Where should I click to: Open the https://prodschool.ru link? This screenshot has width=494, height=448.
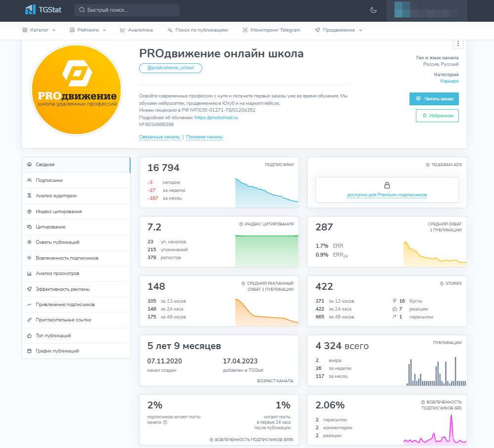point(216,118)
